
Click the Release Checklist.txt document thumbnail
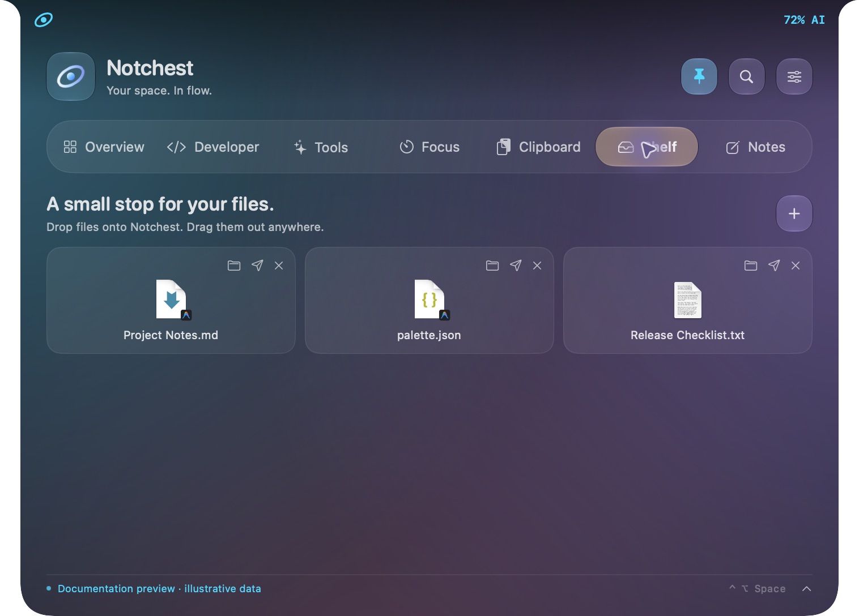coord(688,300)
